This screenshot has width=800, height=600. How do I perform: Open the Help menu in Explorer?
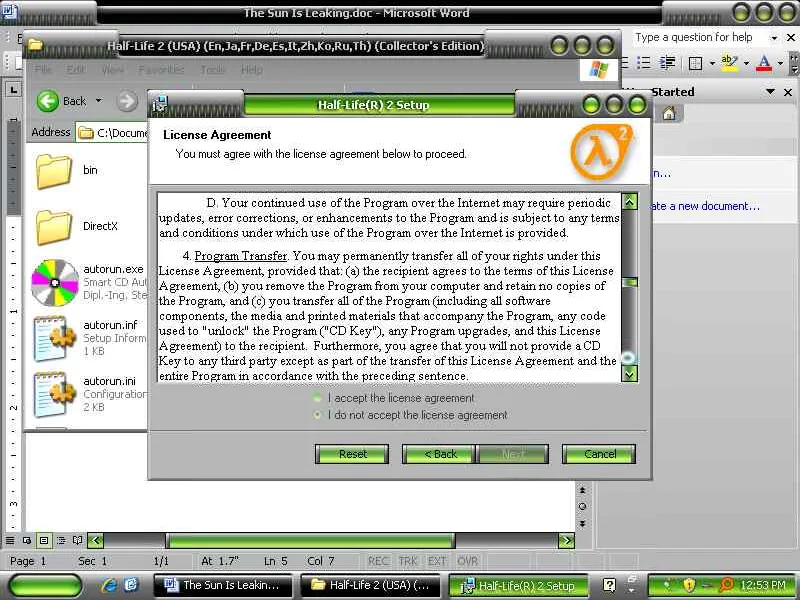tap(252, 69)
